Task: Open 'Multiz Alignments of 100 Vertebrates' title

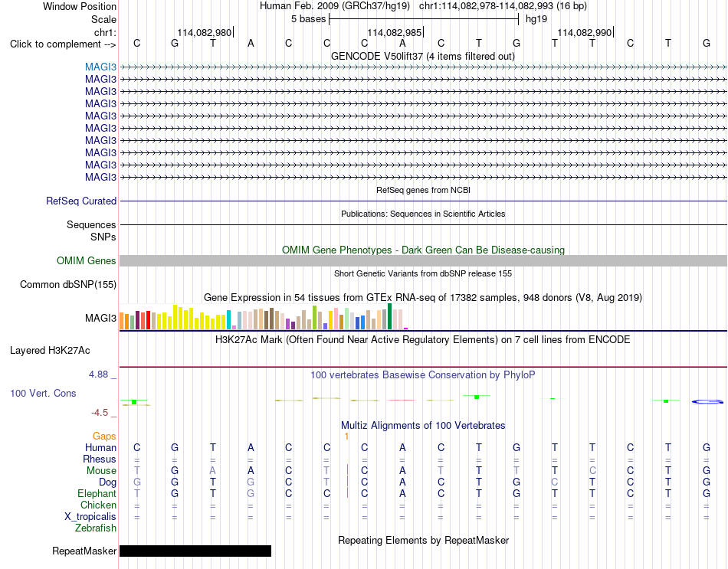Action: (423, 425)
